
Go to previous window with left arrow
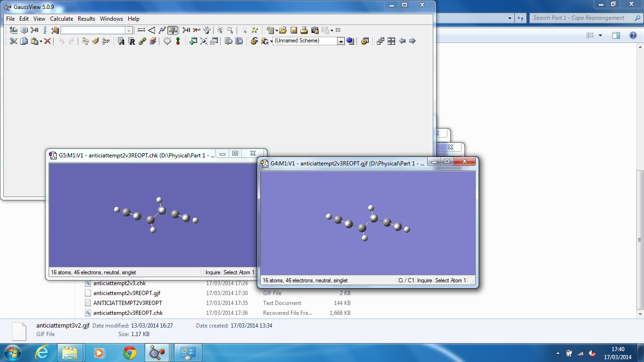[x=402, y=41]
